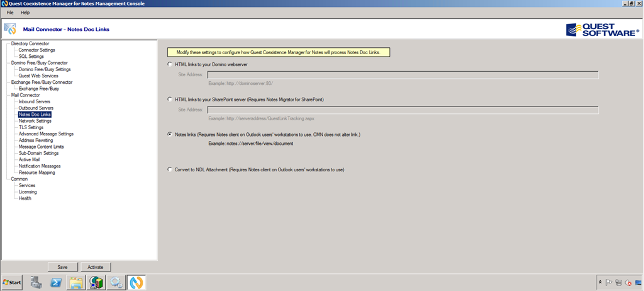Open Quest Web Services in tree
Screen dimensions: 644x291
38,76
